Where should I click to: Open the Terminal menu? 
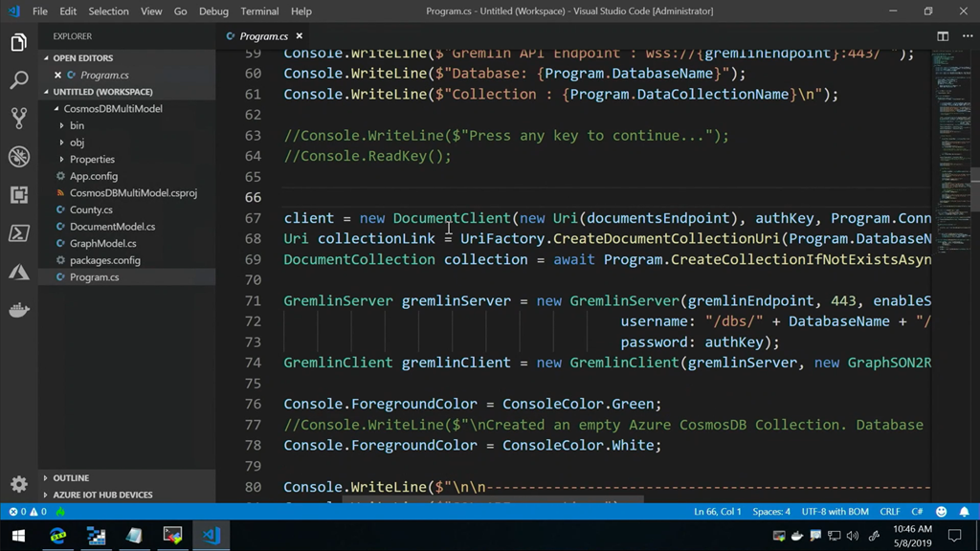pyautogui.click(x=259, y=11)
